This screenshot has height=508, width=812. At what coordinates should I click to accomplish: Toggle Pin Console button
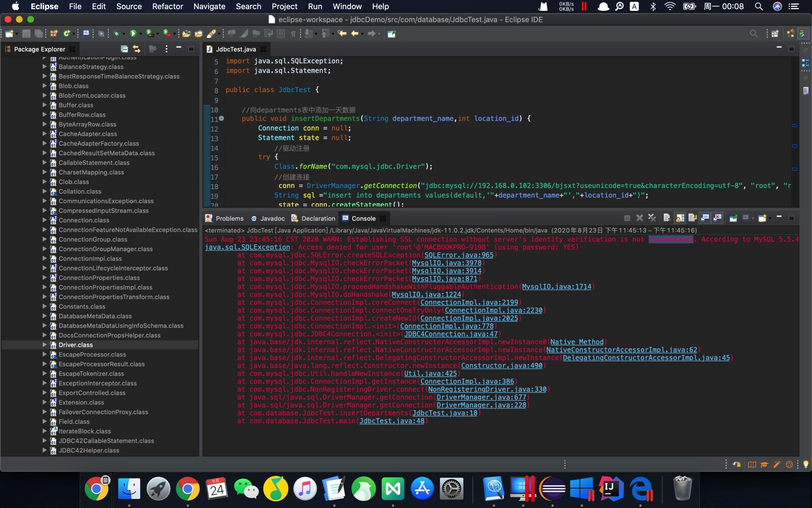pos(733,218)
